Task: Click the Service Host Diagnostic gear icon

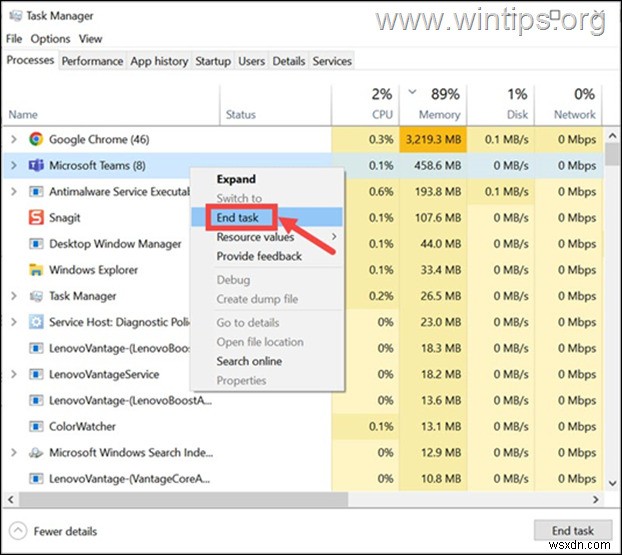Action: (36, 322)
